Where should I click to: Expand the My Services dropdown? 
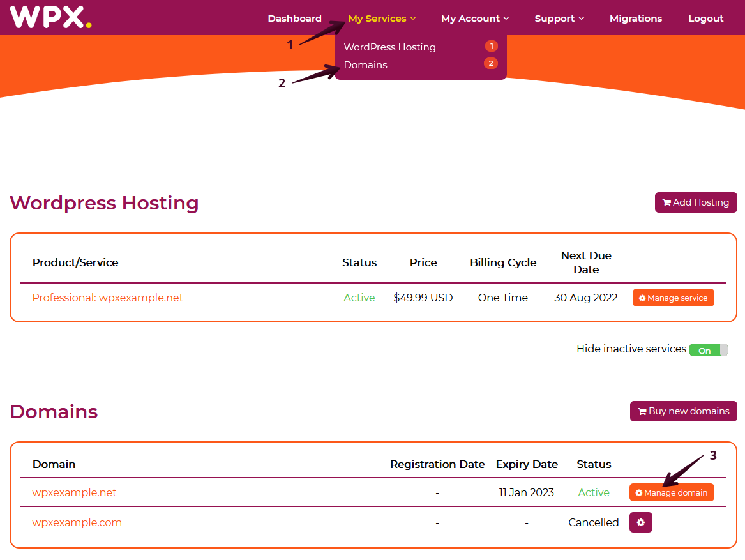(x=382, y=19)
